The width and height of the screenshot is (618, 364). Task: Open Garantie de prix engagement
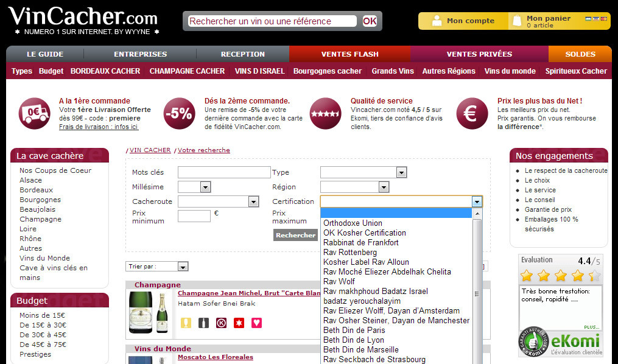point(548,209)
